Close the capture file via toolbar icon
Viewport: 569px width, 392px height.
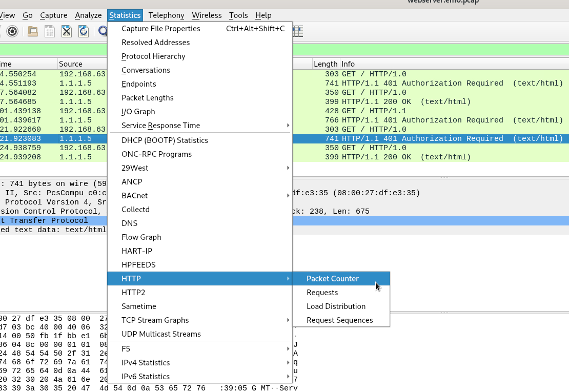pos(67,31)
